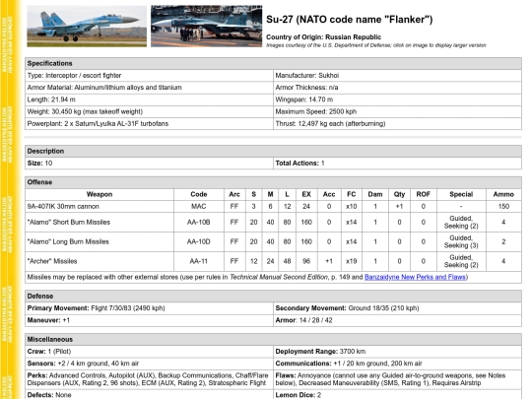Click Secondary Movement: Ground 18/35 cell
Image resolution: width=532 pixels, height=399 pixels.
click(397, 308)
